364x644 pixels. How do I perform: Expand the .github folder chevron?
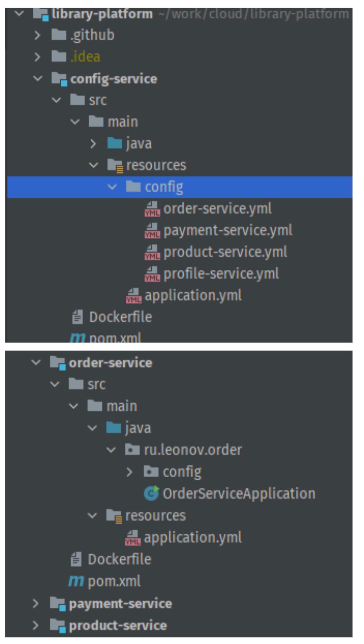pyautogui.click(x=38, y=35)
